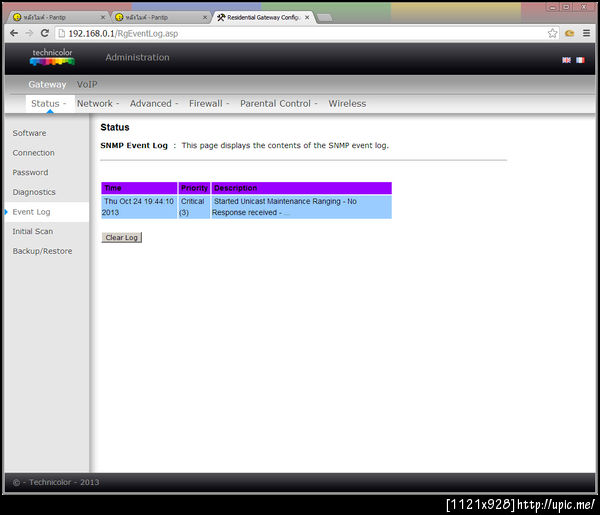Maximize the browser window
The height and width of the screenshot is (515, 600).
[x=566, y=7]
